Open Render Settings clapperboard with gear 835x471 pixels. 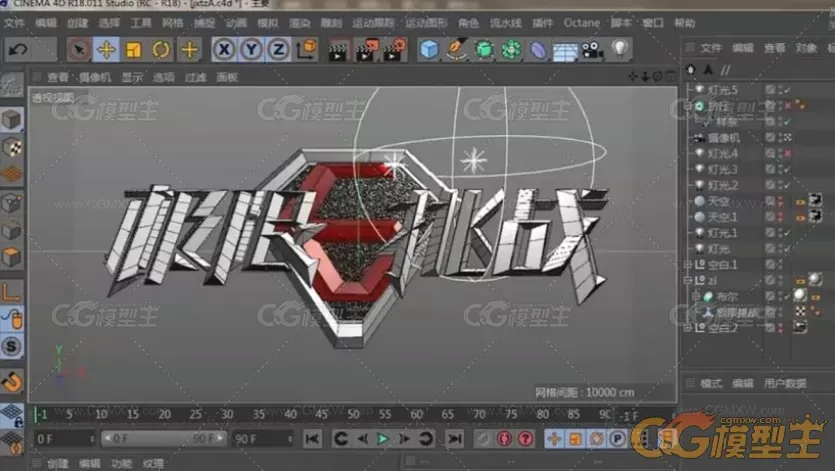[395, 50]
